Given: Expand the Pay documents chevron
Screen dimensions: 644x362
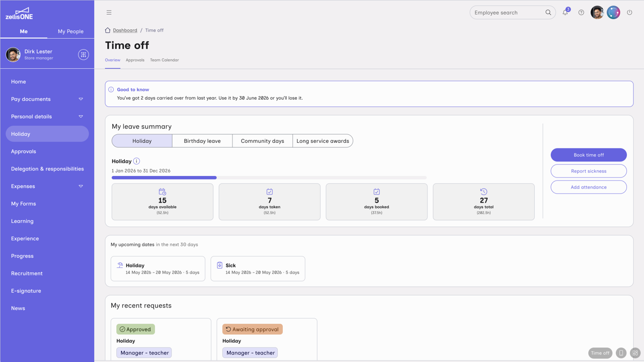Looking at the screenshot, I should [x=80, y=99].
